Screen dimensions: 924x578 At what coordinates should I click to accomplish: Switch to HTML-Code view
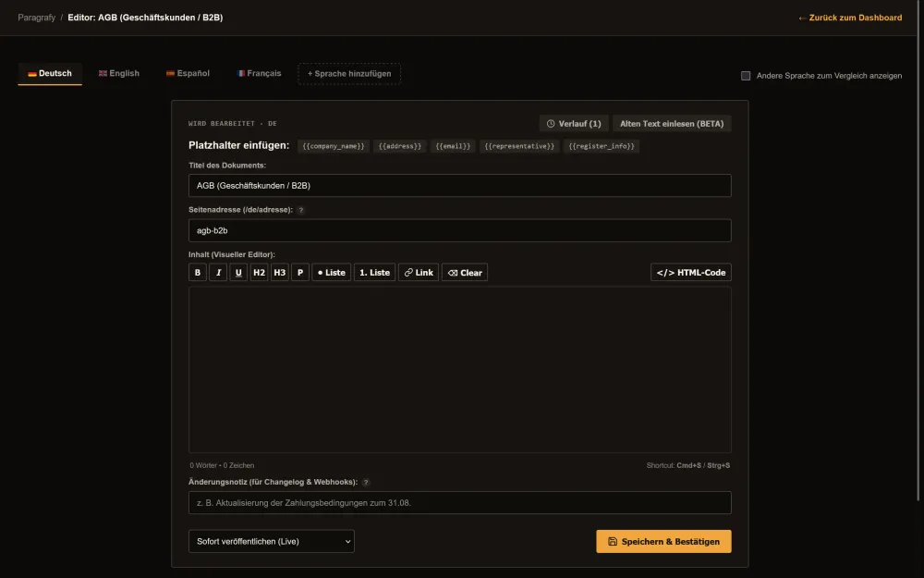690,273
